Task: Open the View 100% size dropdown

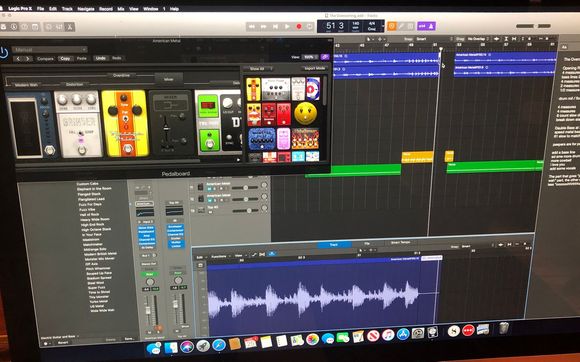Action: [x=310, y=57]
